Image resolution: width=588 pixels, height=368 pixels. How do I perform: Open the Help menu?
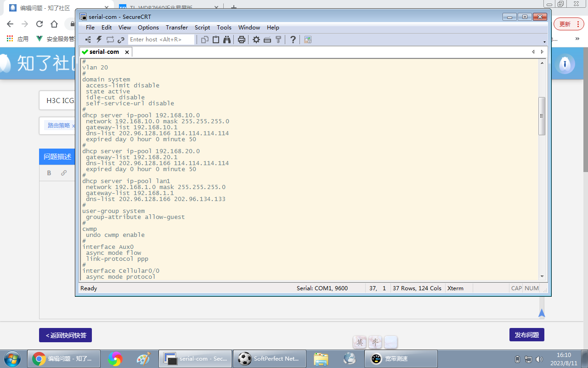(x=273, y=28)
